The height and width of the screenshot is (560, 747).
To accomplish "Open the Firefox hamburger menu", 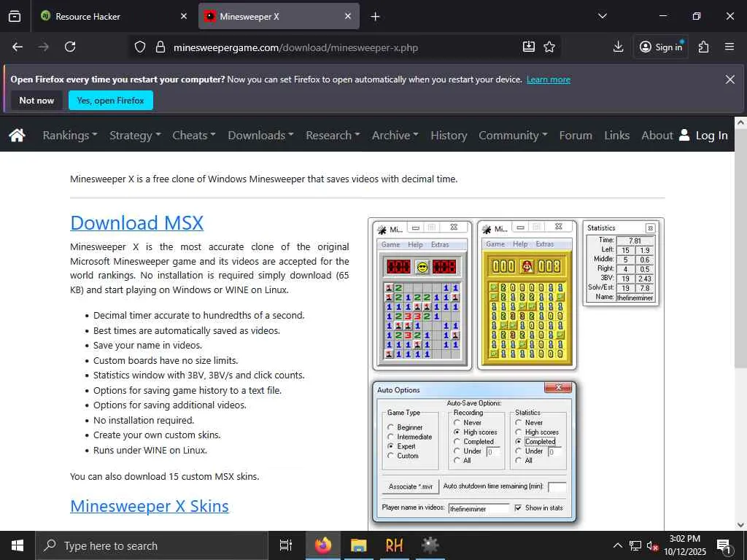I will click(729, 47).
